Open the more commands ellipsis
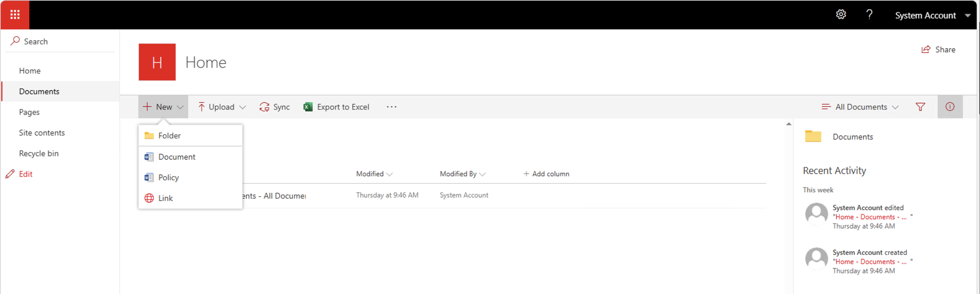Image resolution: width=980 pixels, height=294 pixels. 391,107
